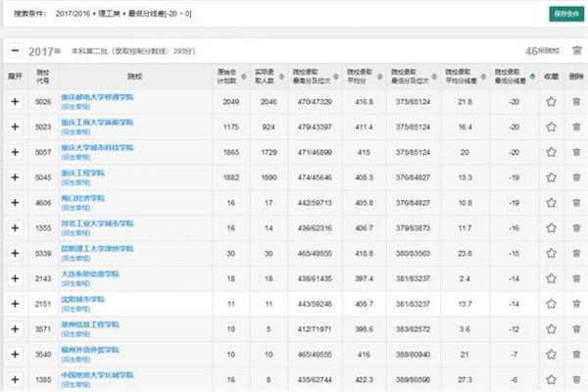Screen dimensions: 588x392
Task: Expand row 4606 with its plus button
Action: click(x=15, y=203)
